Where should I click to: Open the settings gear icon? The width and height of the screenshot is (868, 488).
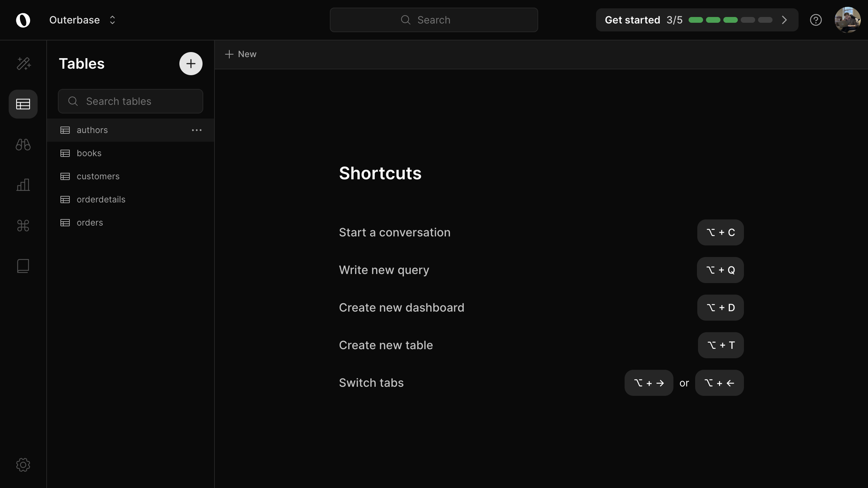[x=23, y=465]
